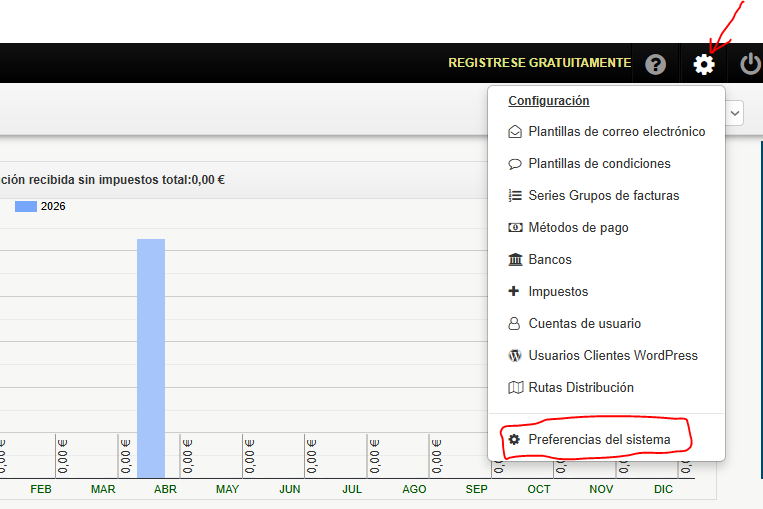Viewport: 763px width, 509px height.
Task: Open Rutas Distribución
Action: tap(581, 387)
